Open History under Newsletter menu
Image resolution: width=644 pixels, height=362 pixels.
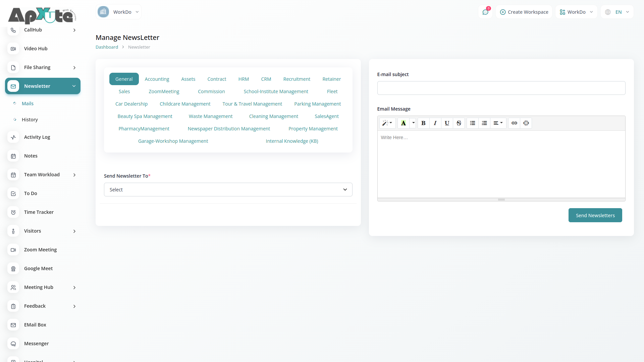coord(30,120)
